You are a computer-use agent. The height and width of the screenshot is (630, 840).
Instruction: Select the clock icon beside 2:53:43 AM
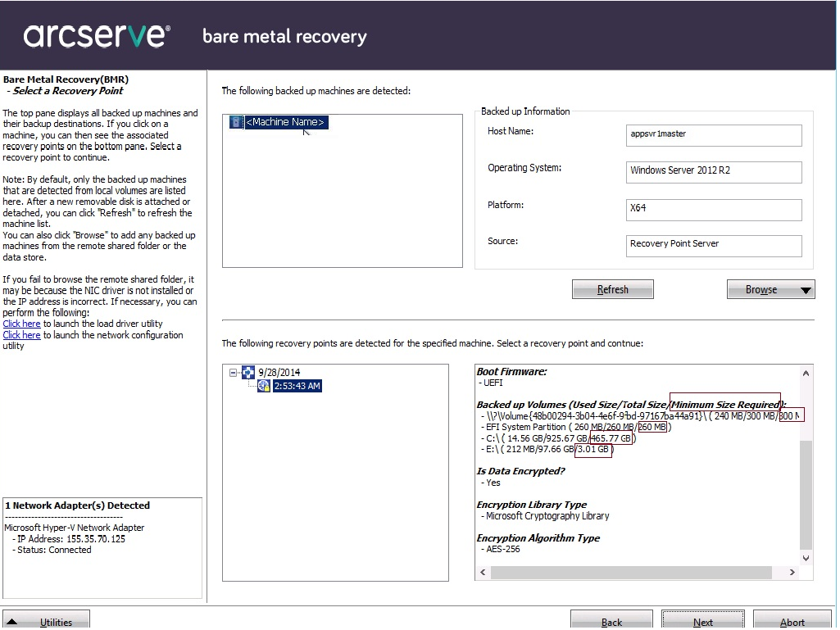click(x=264, y=385)
